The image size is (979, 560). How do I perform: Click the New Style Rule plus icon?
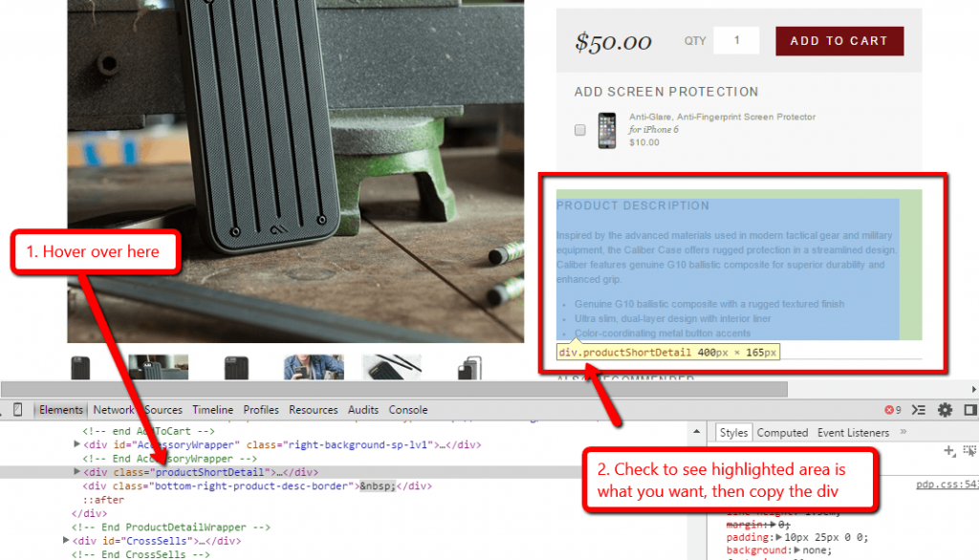tap(949, 450)
